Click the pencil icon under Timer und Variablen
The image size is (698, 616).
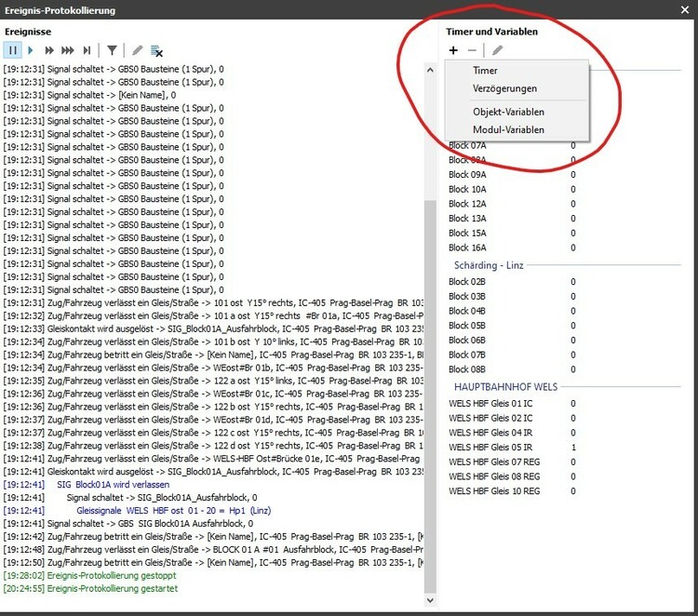tap(498, 50)
